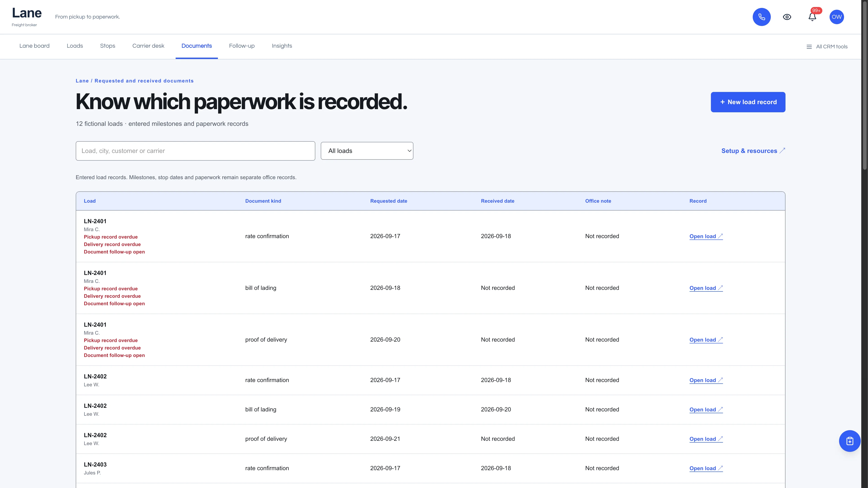868x488 pixels.
Task: Open load for LN-2402 rate confirmation row
Action: [x=706, y=380]
